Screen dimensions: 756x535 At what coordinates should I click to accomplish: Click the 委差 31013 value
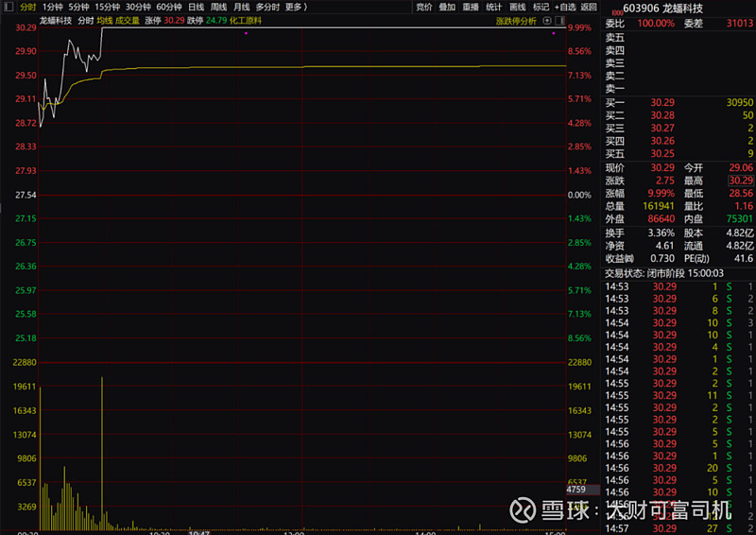(740, 23)
